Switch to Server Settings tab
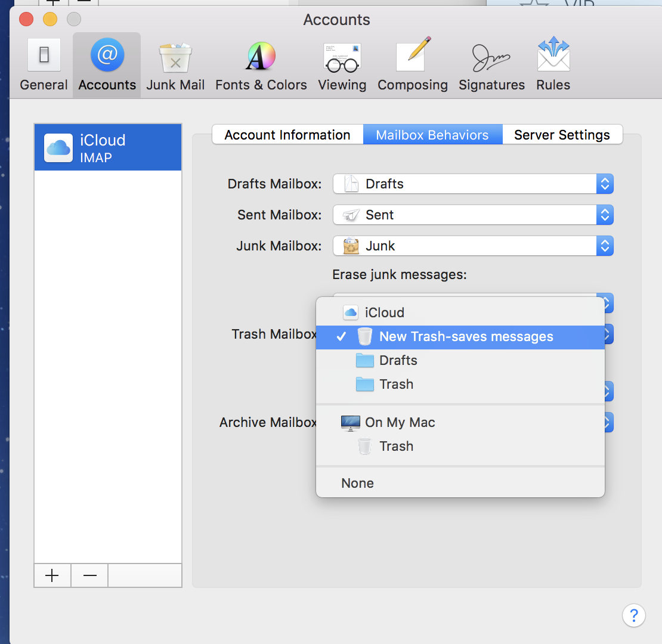This screenshot has height=644, width=662. pos(562,135)
